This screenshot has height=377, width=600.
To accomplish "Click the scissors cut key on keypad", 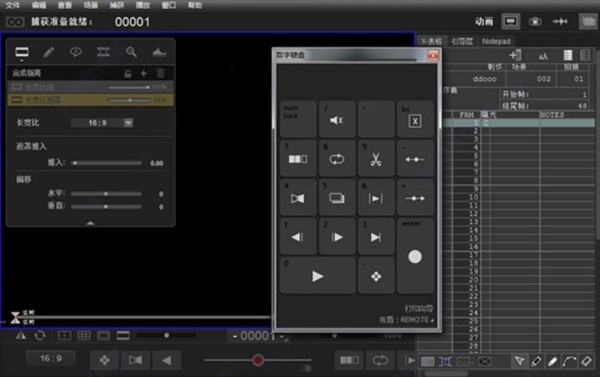I will [376, 159].
